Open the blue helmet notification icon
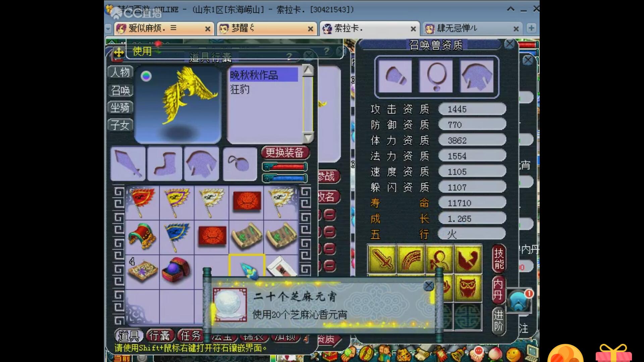This screenshot has height=362, width=644. 519,301
